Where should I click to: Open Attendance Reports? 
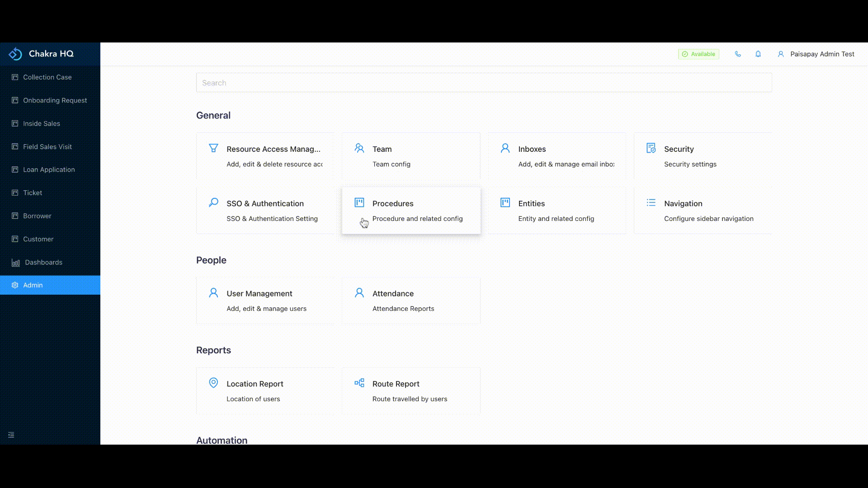[x=410, y=300]
